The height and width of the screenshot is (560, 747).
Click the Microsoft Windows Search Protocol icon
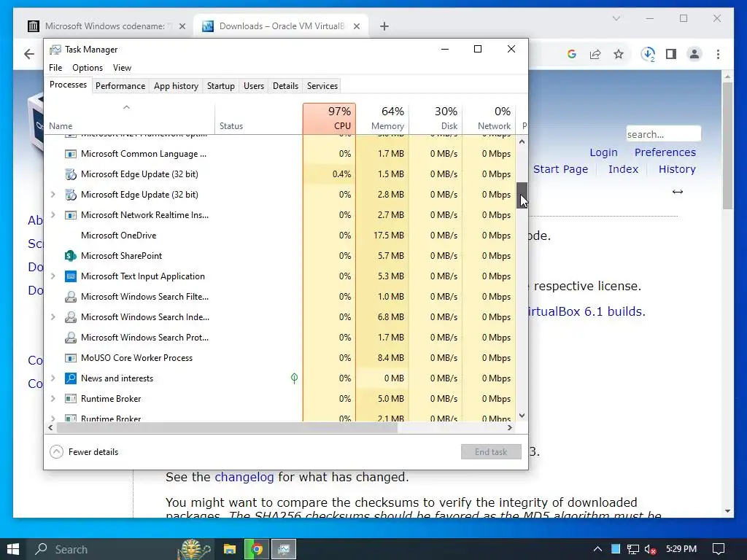71,338
